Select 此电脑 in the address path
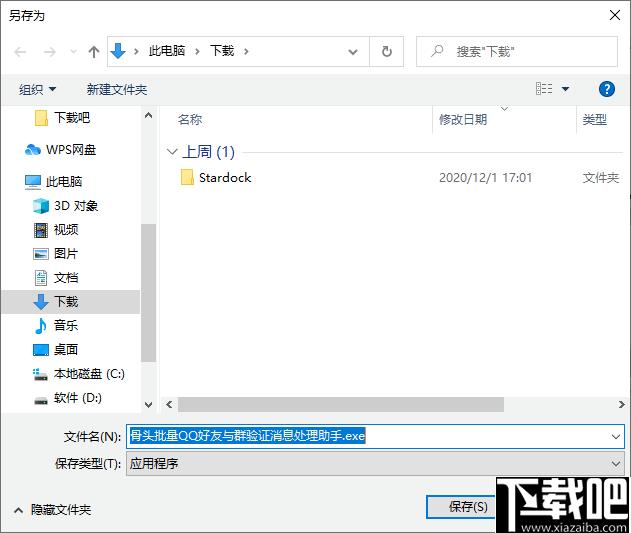The height and width of the screenshot is (533, 631). (167, 51)
